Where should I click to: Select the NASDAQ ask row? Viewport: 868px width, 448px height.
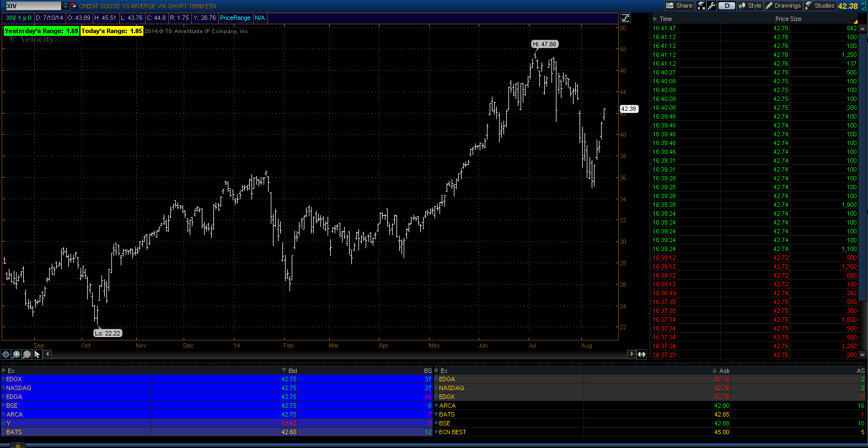point(650,388)
